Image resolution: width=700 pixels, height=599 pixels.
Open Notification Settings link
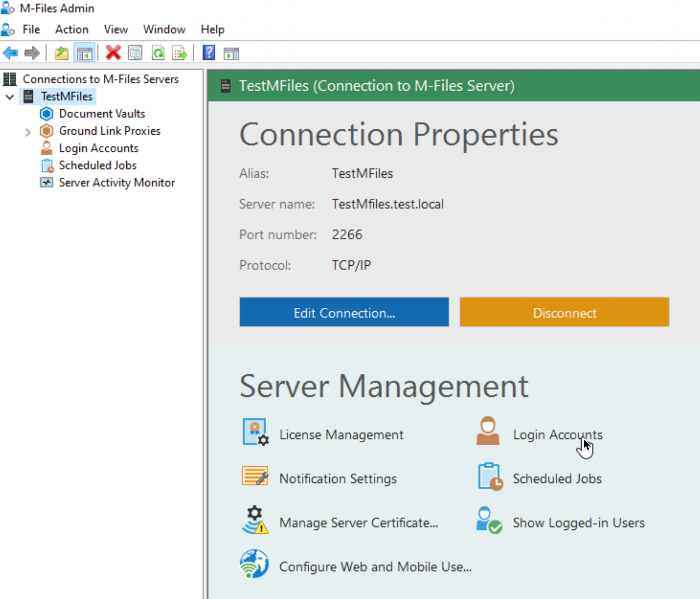tap(338, 479)
